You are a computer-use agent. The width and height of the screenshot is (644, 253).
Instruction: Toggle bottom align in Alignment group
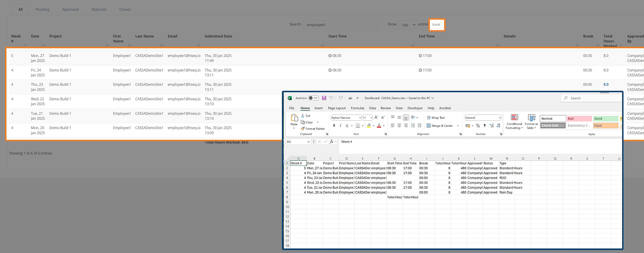tap(406, 118)
